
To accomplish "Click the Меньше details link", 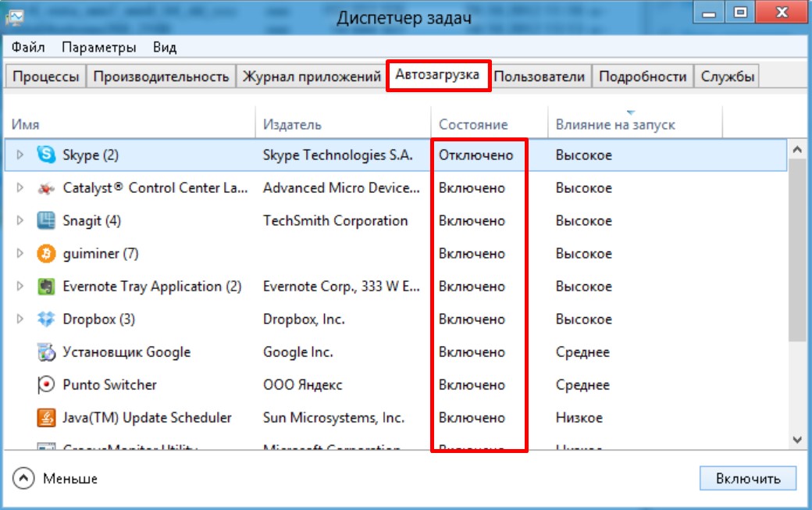I will (70, 479).
